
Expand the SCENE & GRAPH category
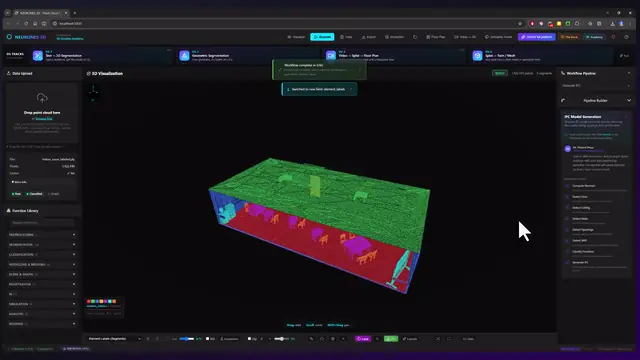(42, 274)
